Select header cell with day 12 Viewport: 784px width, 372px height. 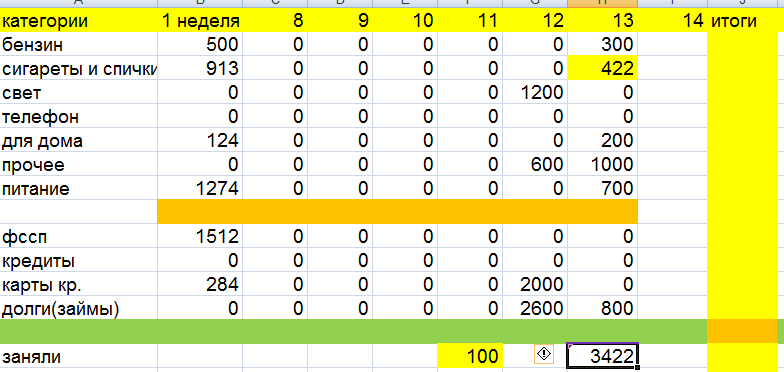pyautogui.click(x=535, y=20)
